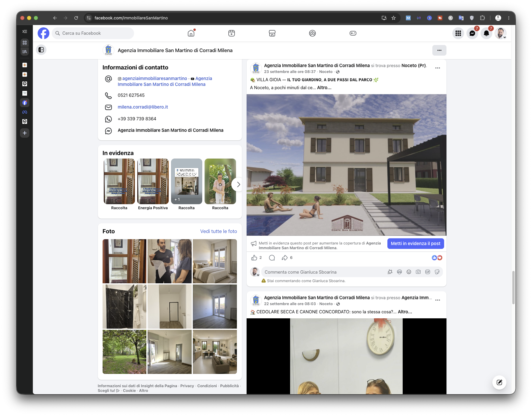This screenshot has height=416, width=532.
Task: Open options for 23 settembre post
Action: [438, 68]
